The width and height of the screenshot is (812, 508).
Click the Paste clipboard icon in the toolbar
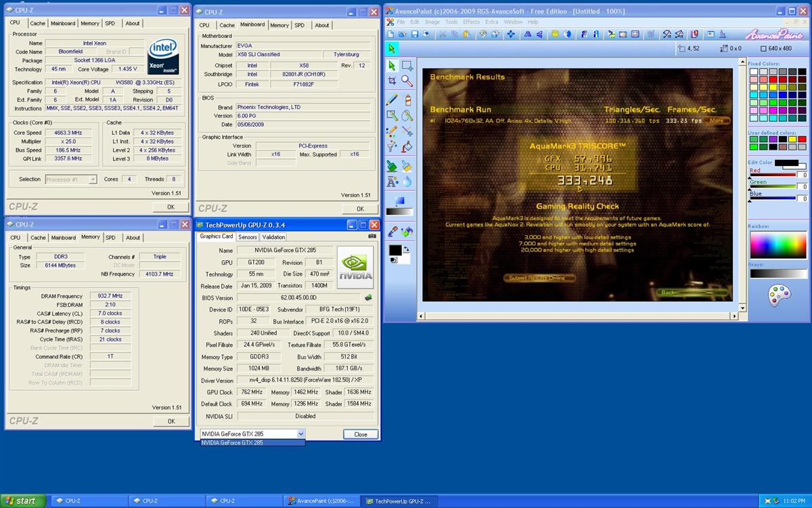[466, 34]
